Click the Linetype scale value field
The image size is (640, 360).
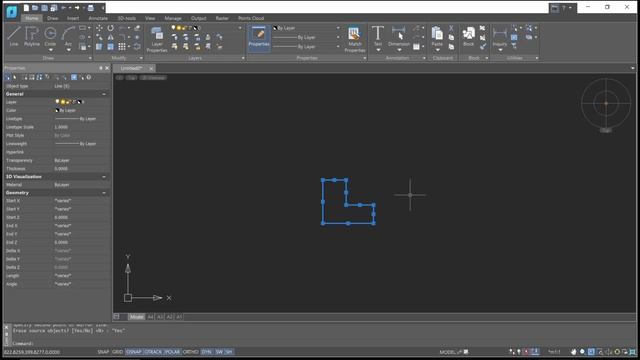click(x=82, y=127)
